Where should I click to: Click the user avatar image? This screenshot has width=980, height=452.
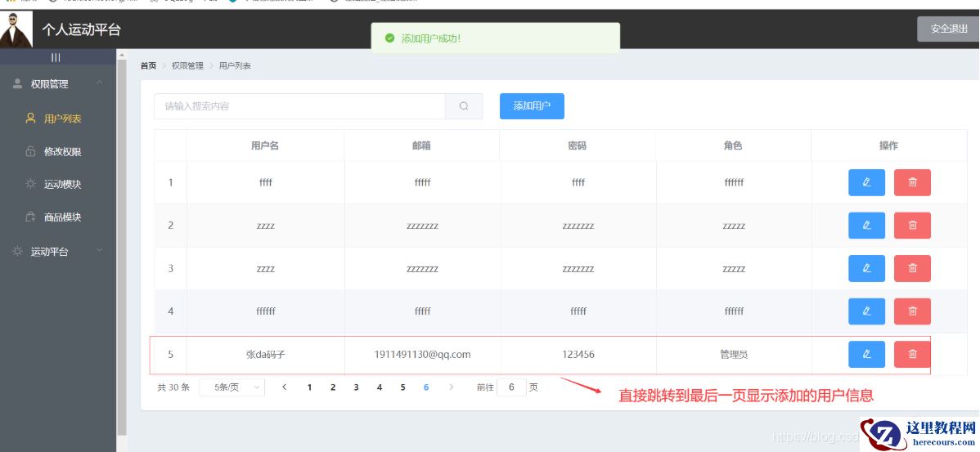coord(16,29)
